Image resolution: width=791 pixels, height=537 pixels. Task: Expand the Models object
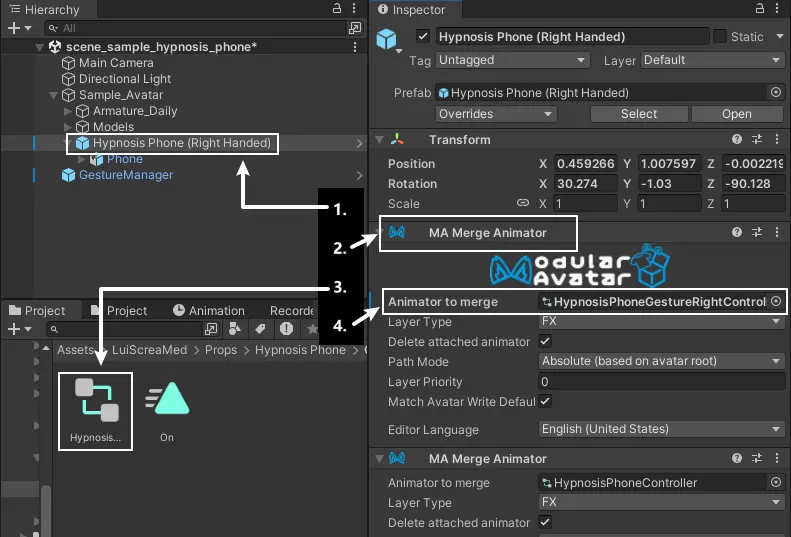(x=68, y=127)
